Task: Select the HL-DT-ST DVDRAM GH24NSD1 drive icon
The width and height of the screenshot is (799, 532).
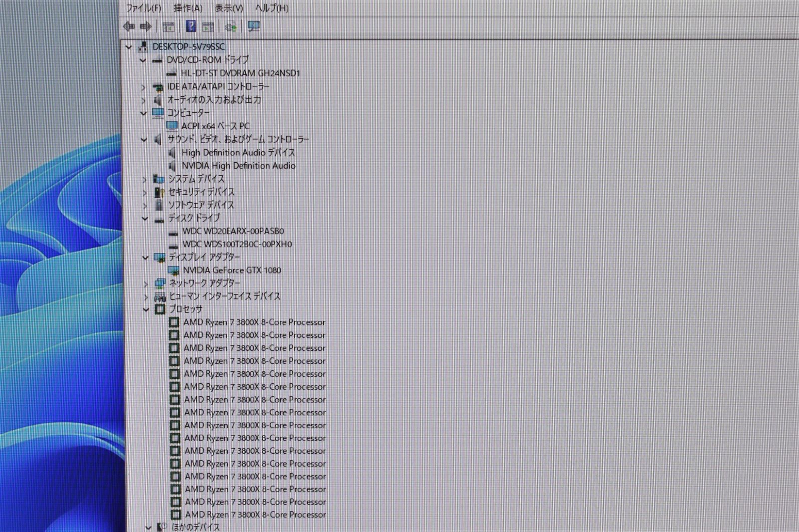Action: pyautogui.click(x=171, y=73)
